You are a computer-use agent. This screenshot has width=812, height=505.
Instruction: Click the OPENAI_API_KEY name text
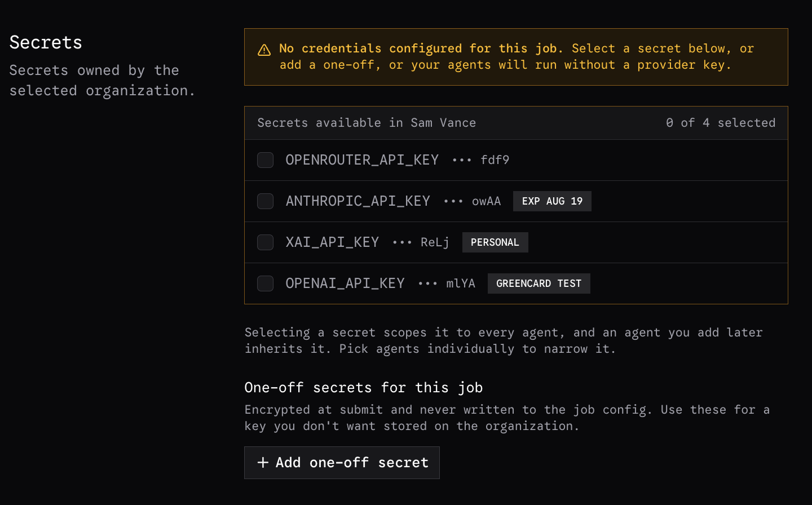tap(345, 283)
